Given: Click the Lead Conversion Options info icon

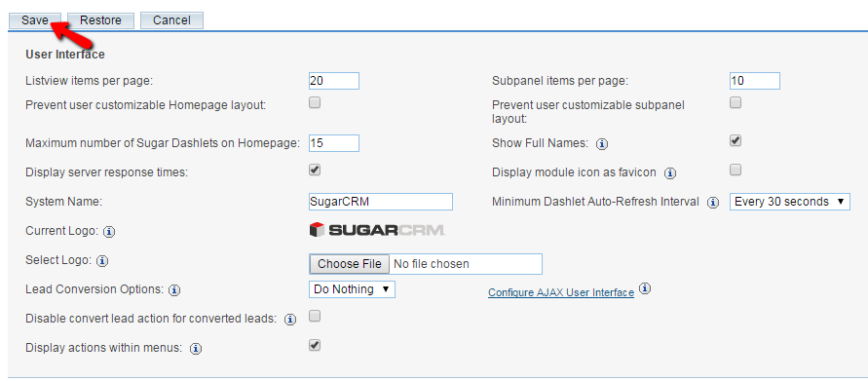Looking at the screenshot, I should pyautogui.click(x=175, y=290).
